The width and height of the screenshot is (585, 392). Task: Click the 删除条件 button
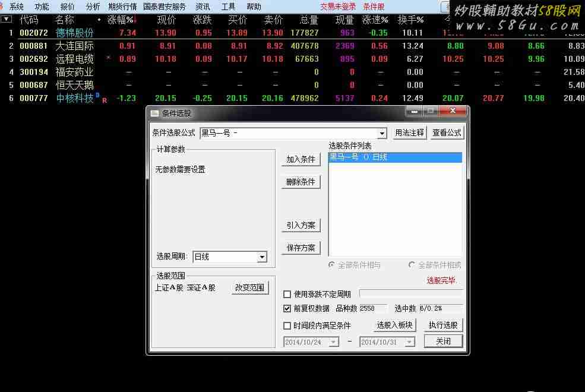pyautogui.click(x=301, y=182)
